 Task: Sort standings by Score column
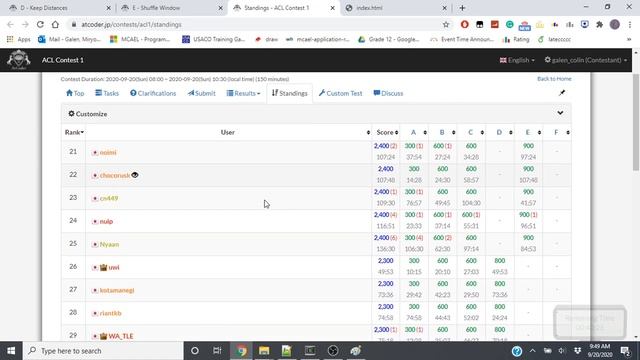(x=387, y=132)
